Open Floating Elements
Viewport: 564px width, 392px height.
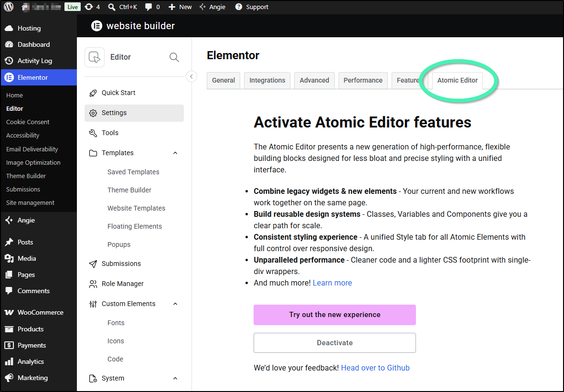[135, 226]
